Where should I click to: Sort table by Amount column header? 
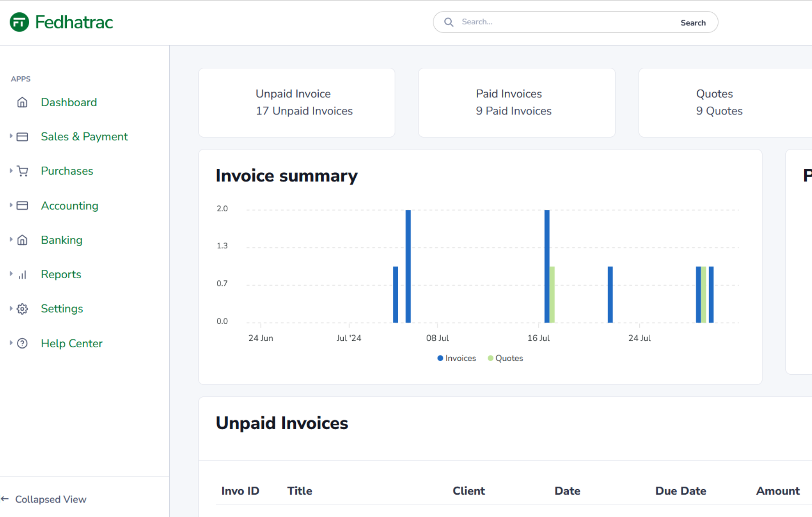(x=778, y=491)
